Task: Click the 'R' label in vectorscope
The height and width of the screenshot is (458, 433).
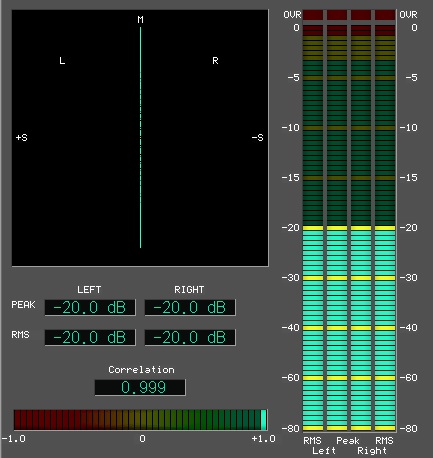Action: (215, 61)
